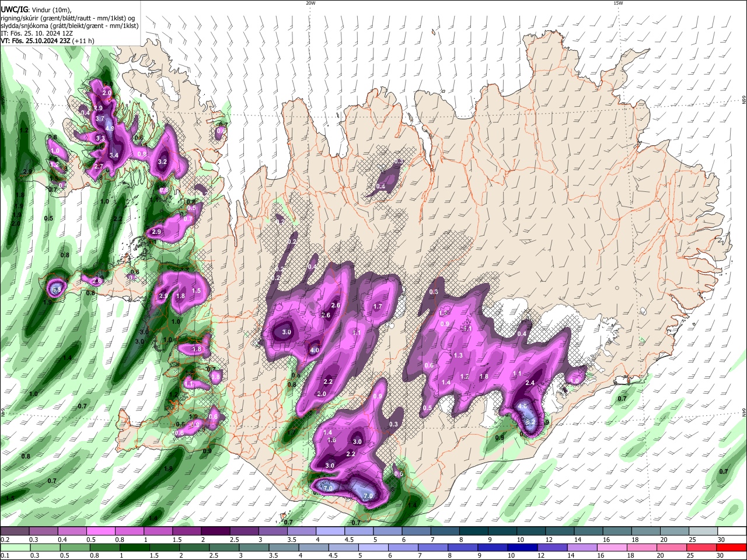Viewport: 747px width, 560px height.
Task: Select the upper-row swatch between 16 and 18
Action: click(617, 531)
